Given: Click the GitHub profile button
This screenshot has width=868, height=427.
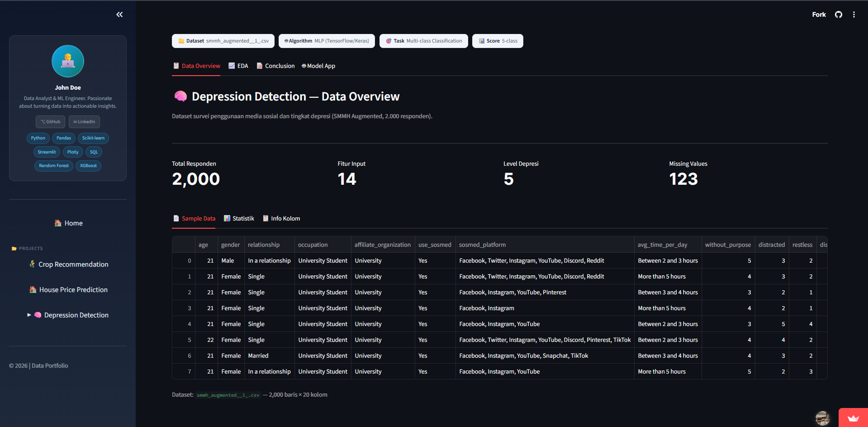Looking at the screenshot, I should pyautogui.click(x=51, y=122).
